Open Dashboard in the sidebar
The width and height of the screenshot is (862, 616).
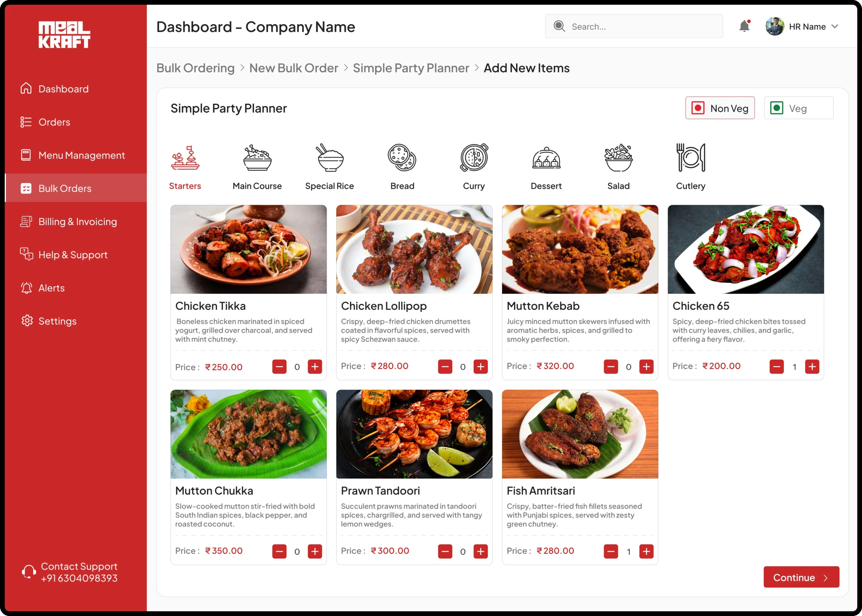pyautogui.click(x=76, y=89)
